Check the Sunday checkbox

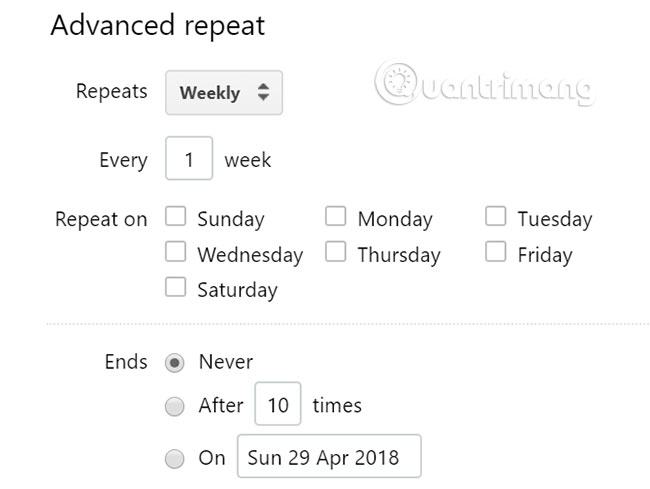(176, 217)
